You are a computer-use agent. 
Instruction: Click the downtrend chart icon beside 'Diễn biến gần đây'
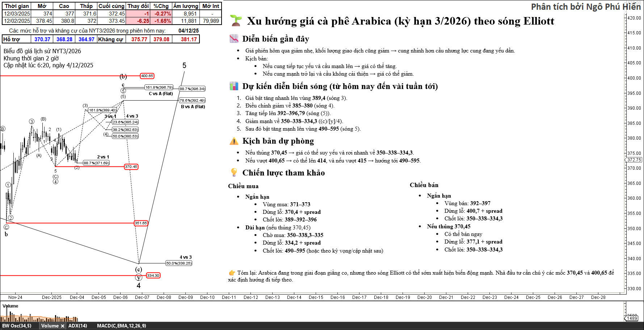234,39
